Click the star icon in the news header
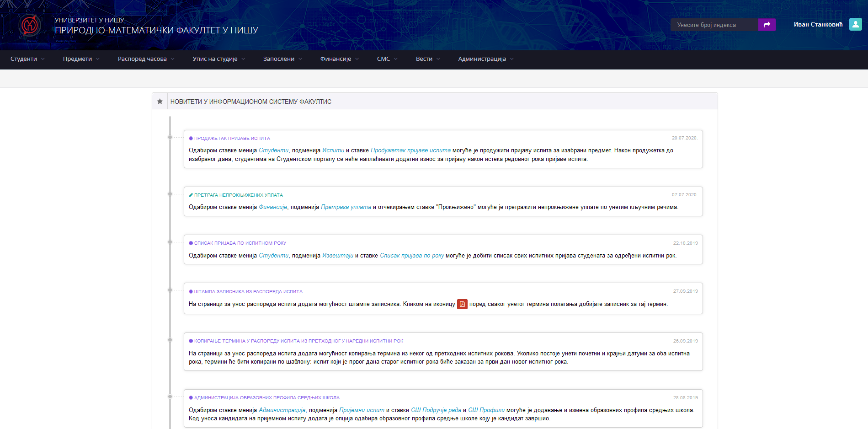Screen dimensions: 868x429 point(160,102)
